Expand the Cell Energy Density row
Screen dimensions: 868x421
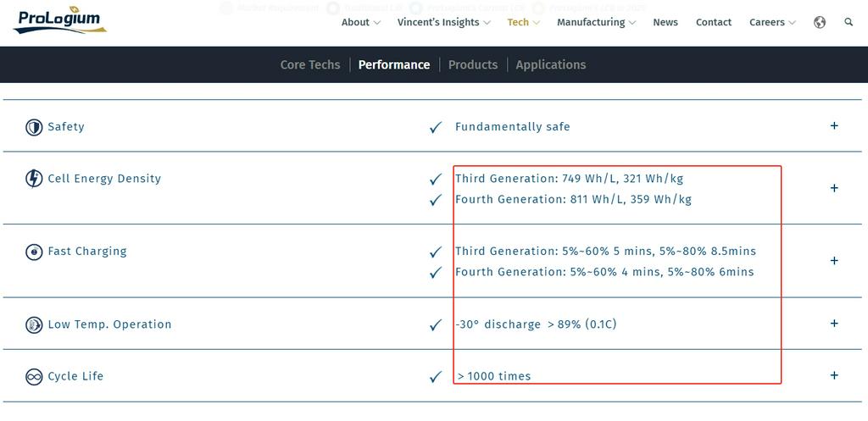(834, 188)
